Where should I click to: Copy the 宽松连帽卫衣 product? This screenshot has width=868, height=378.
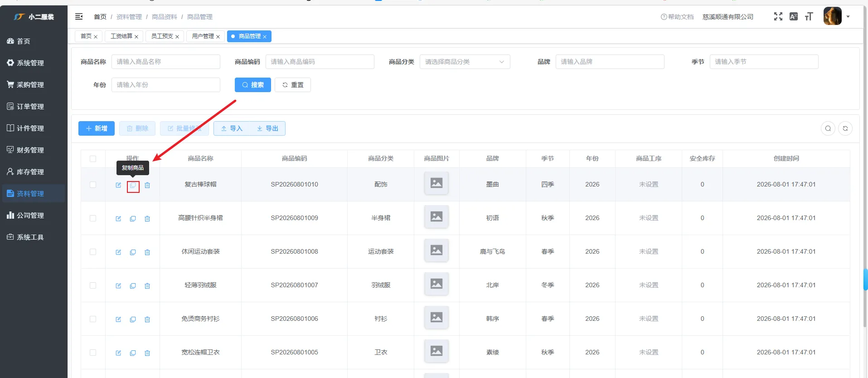point(133,353)
